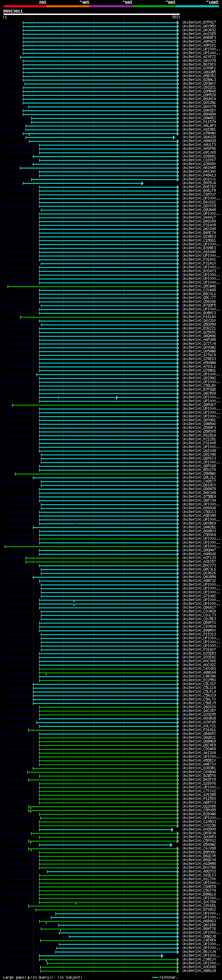Select label UniRef100_A2F133
The width and height of the screenshot is (222, 980).
tap(199, 558)
